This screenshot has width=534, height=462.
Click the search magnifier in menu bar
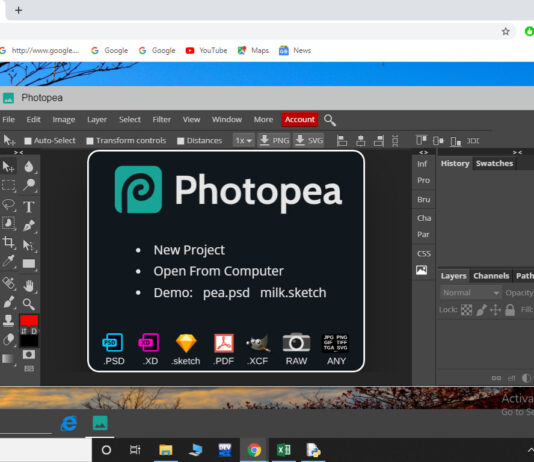pyautogui.click(x=330, y=120)
